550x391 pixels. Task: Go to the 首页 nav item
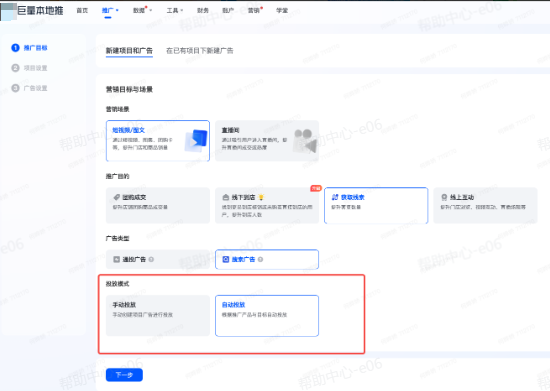click(x=82, y=11)
